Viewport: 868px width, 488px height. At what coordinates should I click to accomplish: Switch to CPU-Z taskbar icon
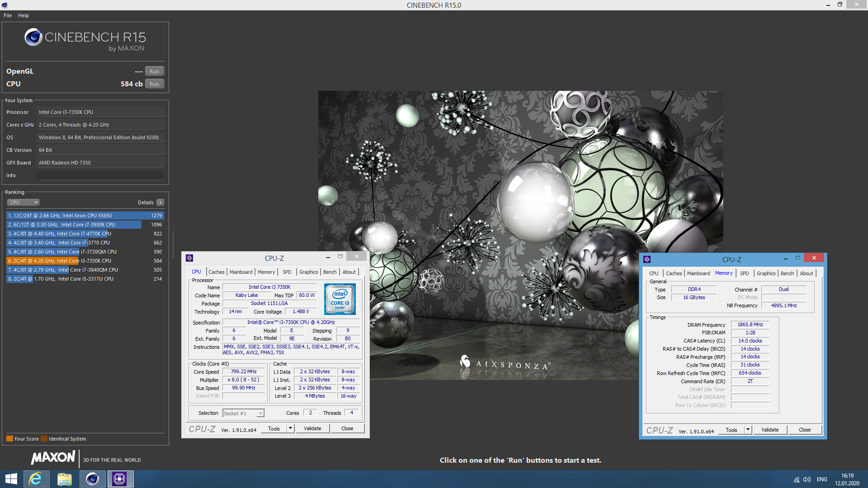(120, 479)
